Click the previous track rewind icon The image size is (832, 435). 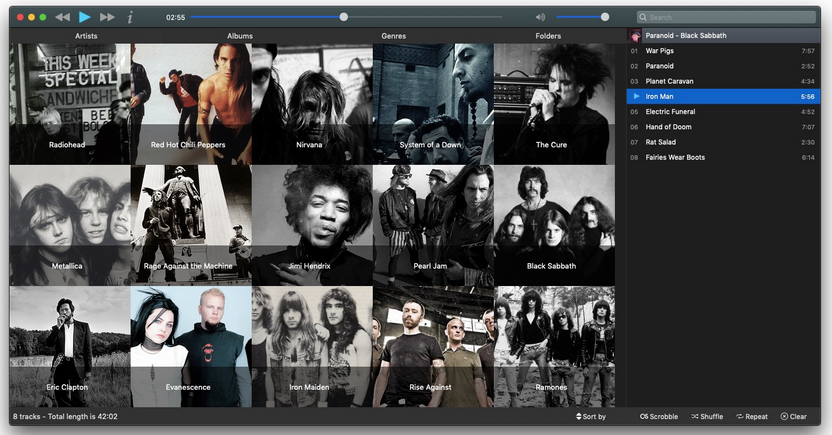[62, 17]
